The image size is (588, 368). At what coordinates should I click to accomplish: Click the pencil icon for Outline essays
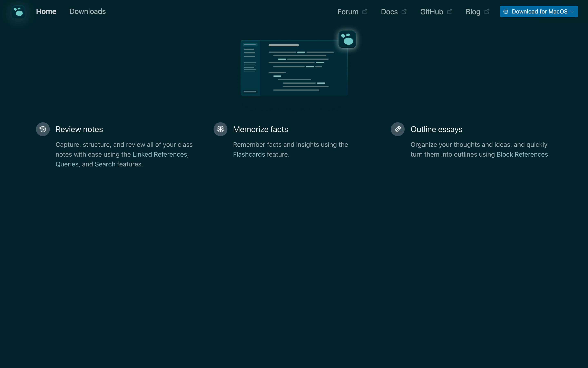click(398, 129)
